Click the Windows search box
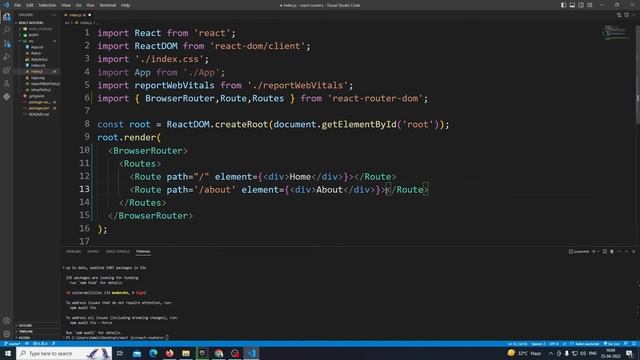The image size is (640, 360). [64, 353]
